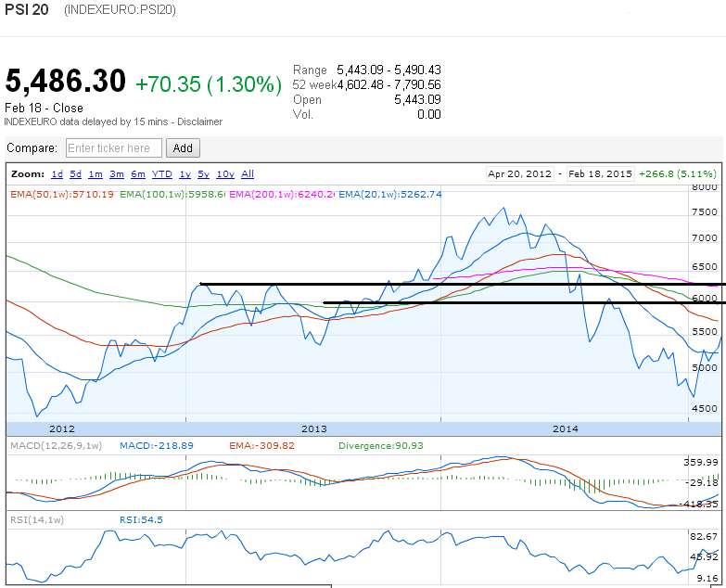This screenshot has height=588, width=726.
Task: Show All available chart history
Action: [248, 174]
